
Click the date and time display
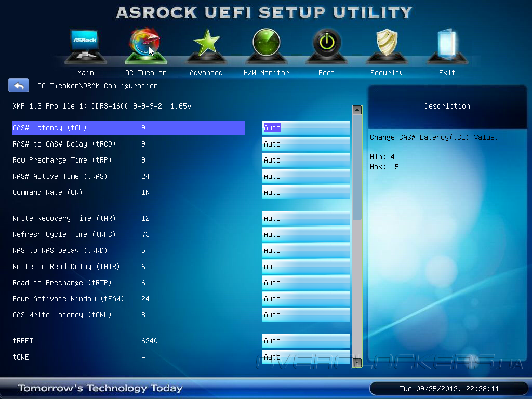[449, 389]
